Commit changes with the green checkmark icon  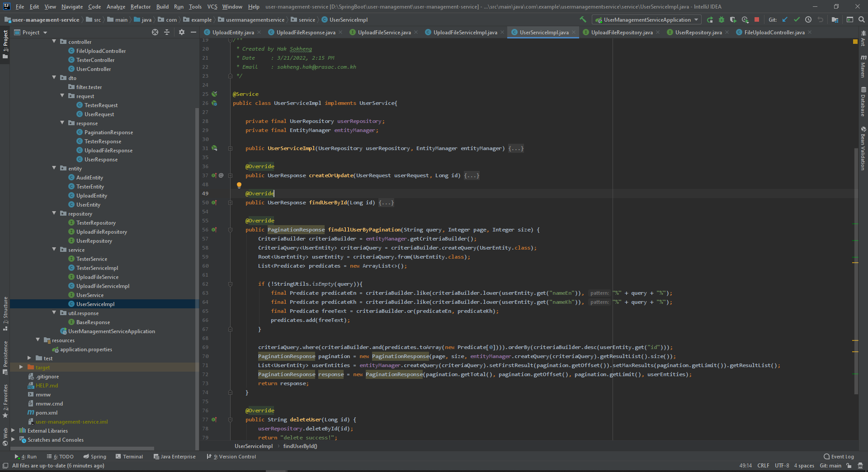coord(797,19)
